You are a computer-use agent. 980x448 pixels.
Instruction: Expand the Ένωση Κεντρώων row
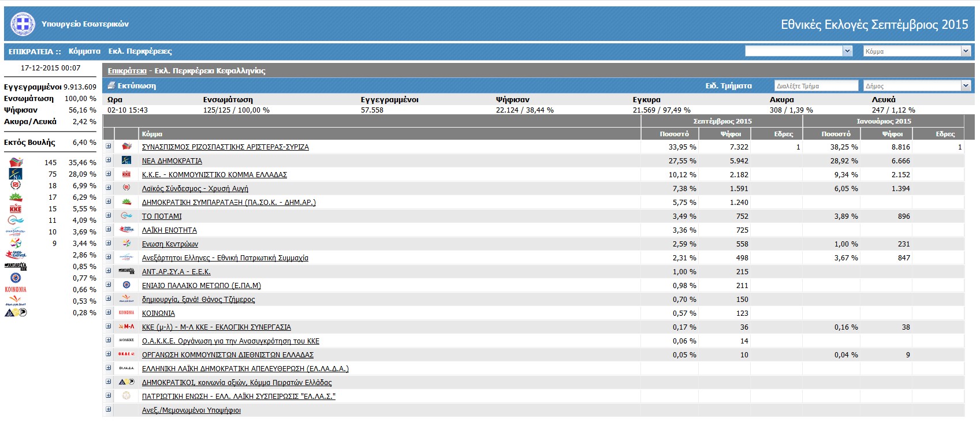(x=108, y=243)
